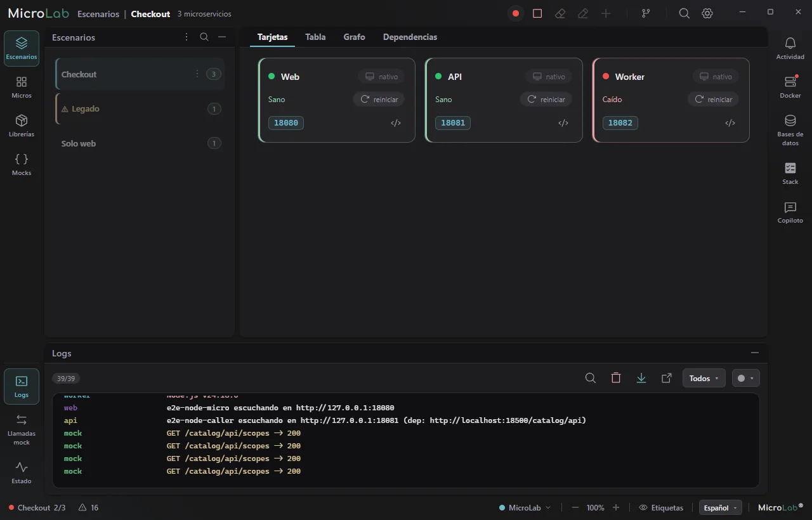Viewport: 812px width, 520px height.
Task: Click the red record button in top toolbar
Action: tap(516, 13)
